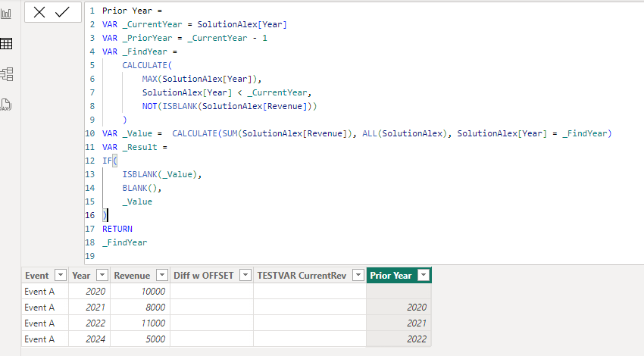Commit the formula with the checkmark icon
The width and height of the screenshot is (644, 356).
click(62, 12)
